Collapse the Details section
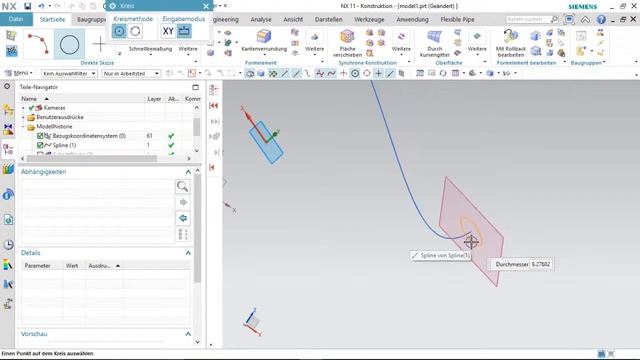The image size is (640, 360). click(188, 253)
